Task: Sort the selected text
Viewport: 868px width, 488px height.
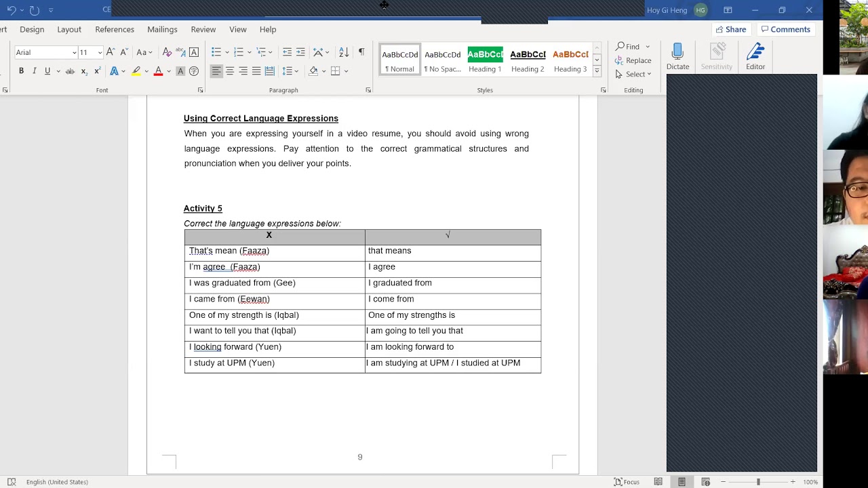Action: pos(344,52)
